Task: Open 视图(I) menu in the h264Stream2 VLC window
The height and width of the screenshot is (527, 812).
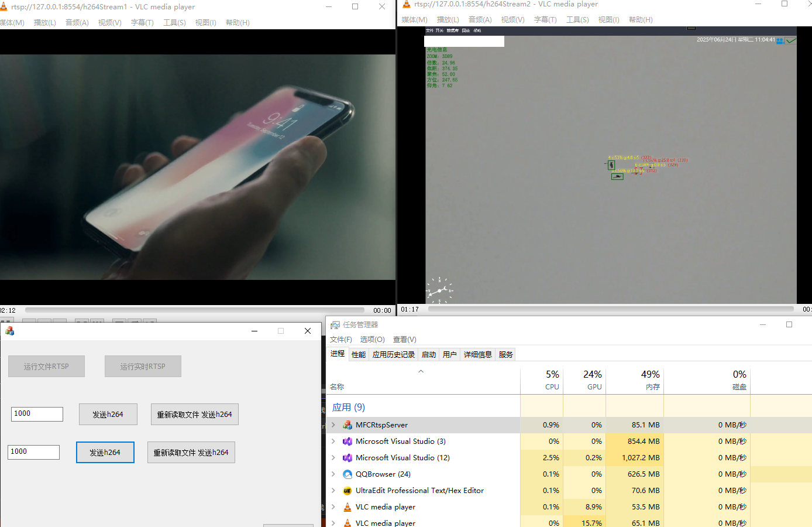Action: pyautogui.click(x=609, y=20)
